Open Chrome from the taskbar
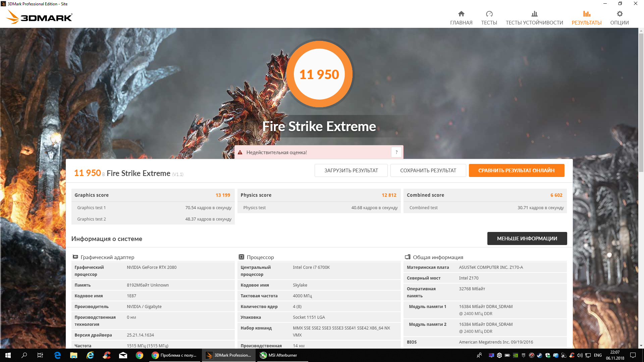The width and height of the screenshot is (644, 362). (x=140, y=355)
